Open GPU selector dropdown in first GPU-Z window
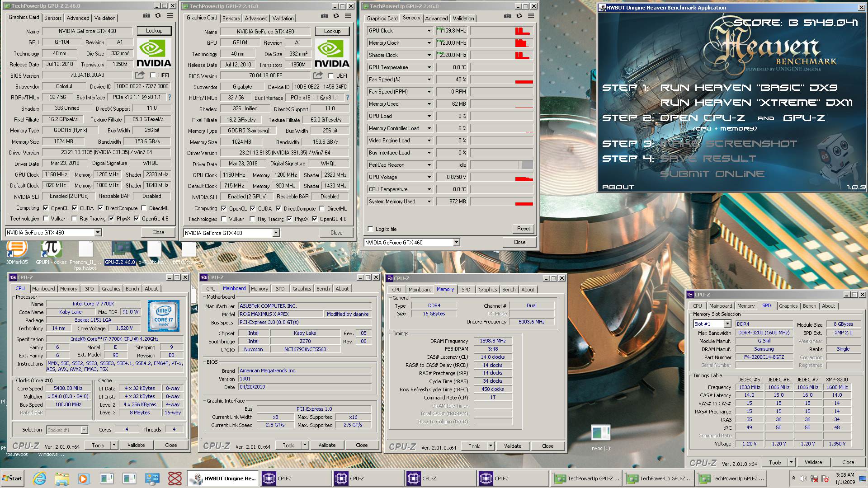Viewport: 868px width, 488px height. pyautogui.click(x=98, y=232)
